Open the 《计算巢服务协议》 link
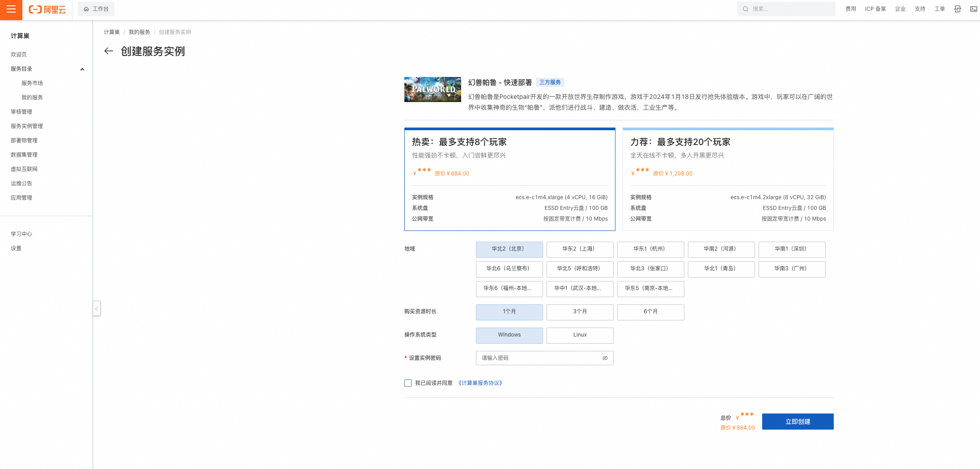This screenshot has height=469, width=980. [x=480, y=383]
